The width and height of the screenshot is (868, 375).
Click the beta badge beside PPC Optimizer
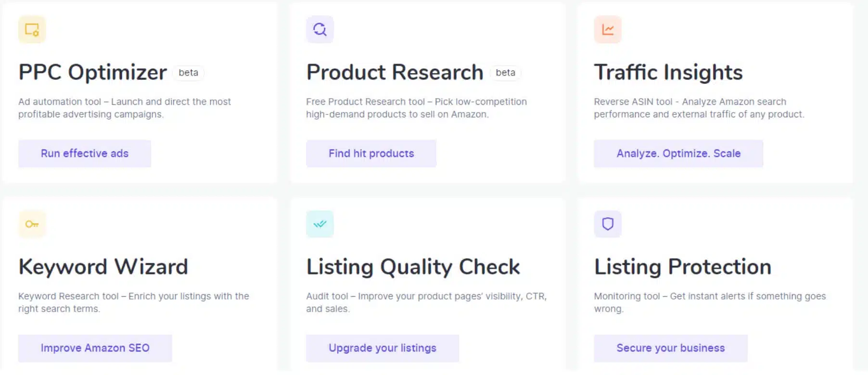[188, 73]
